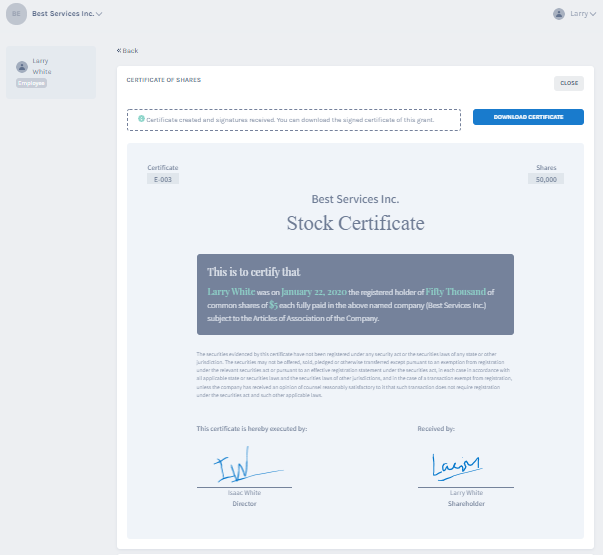
Task: Click the Stock Certificate heading
Action: [x=355, y=223]
